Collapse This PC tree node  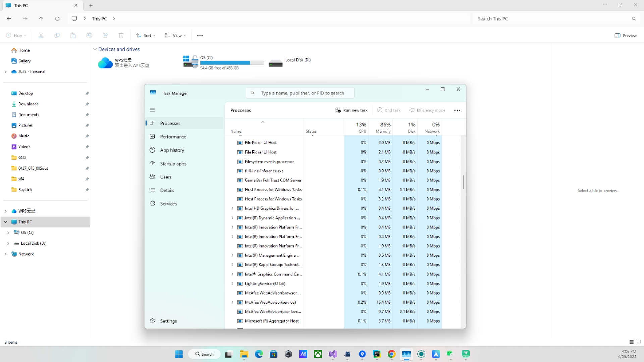point(5,222)
